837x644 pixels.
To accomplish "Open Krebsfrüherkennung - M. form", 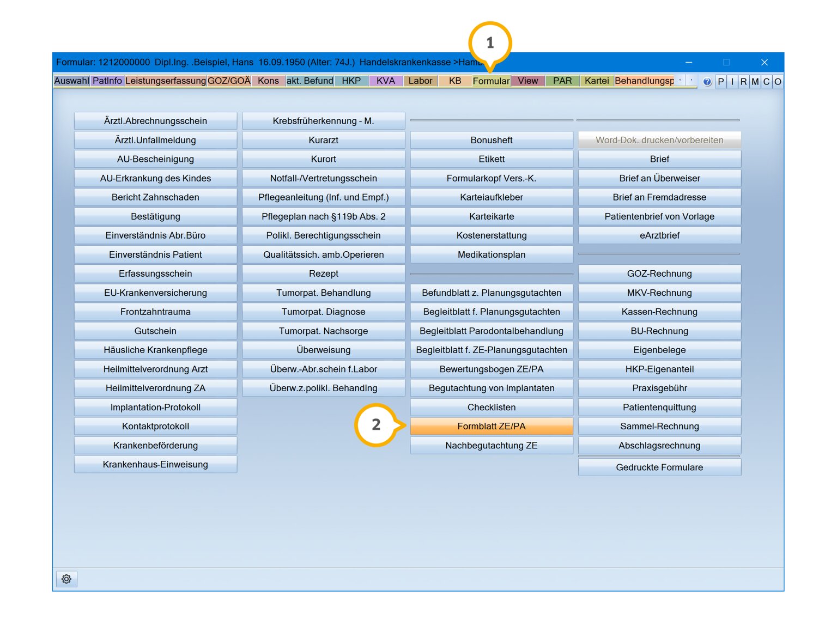I will coord(324,121).
